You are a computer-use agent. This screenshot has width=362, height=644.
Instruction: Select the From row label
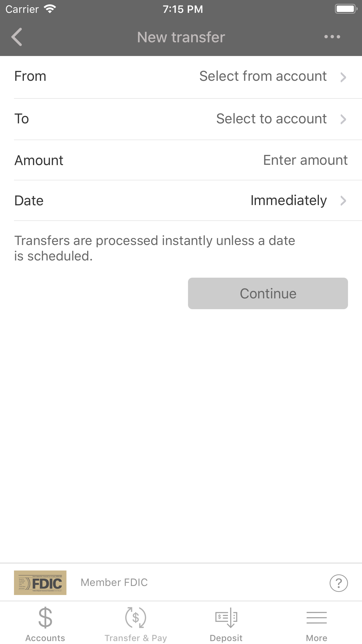(30, 76)
